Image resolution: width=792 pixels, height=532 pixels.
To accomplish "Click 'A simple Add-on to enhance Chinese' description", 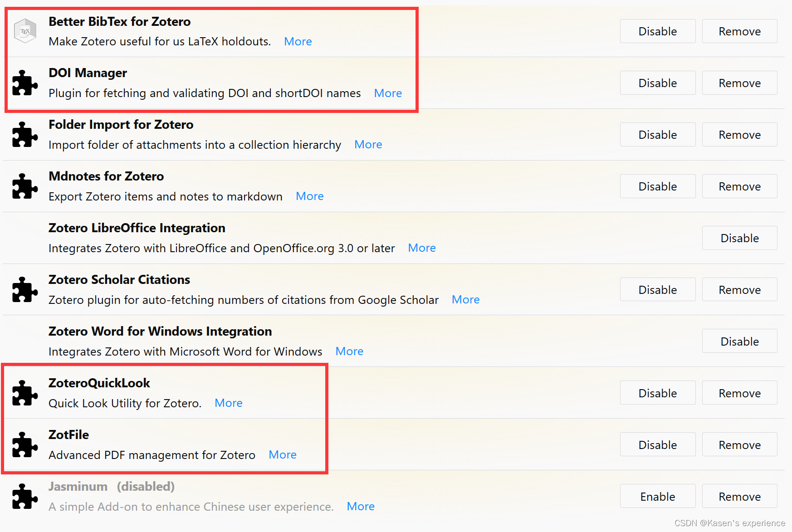I will click(191, 507).
